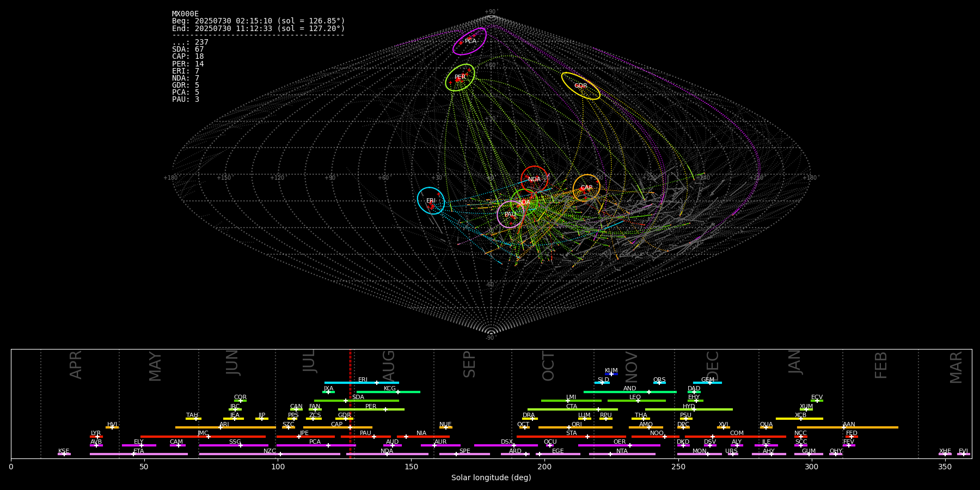Select the pink PAU radiant circle on map

pos(510,214)
